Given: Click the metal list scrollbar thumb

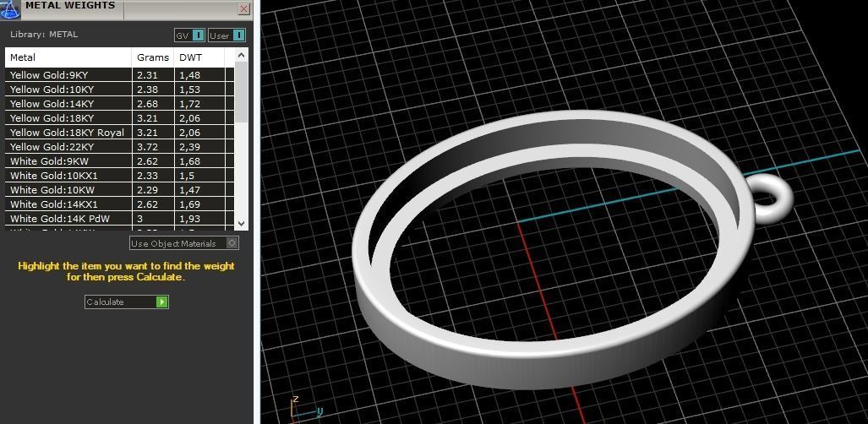Looking at the screenshot, I should (241, 92).
